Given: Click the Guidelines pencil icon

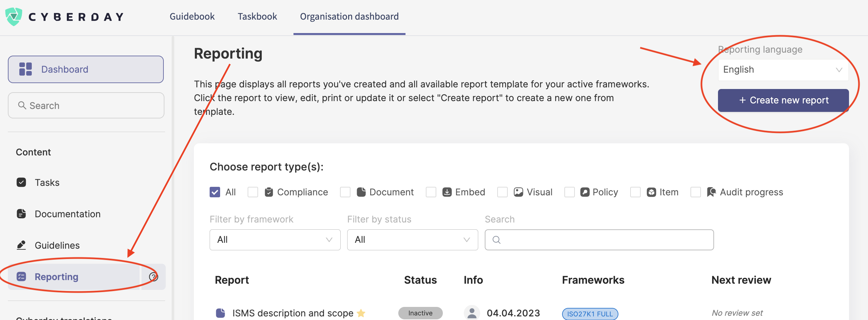Looking at the screenshot, I should pos(21,245).
